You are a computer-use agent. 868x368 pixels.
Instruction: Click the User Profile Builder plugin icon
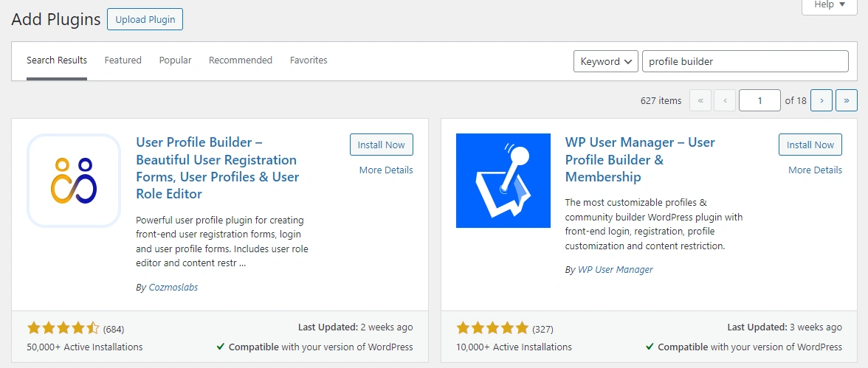(x=74, y=181)
